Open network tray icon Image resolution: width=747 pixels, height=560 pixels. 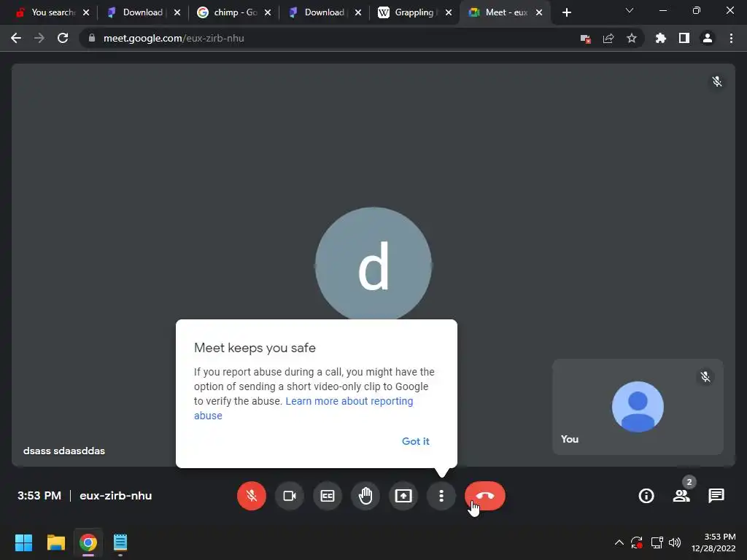pos(657,542)
